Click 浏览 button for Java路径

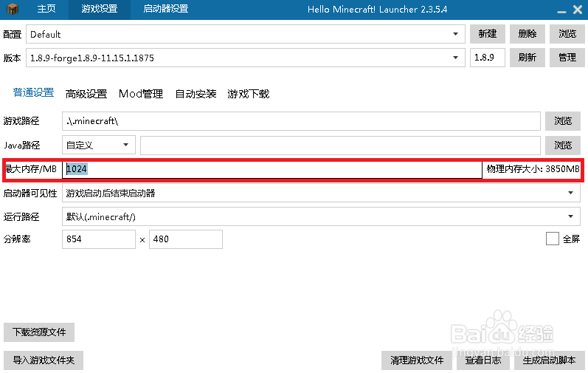pos(563,146)
